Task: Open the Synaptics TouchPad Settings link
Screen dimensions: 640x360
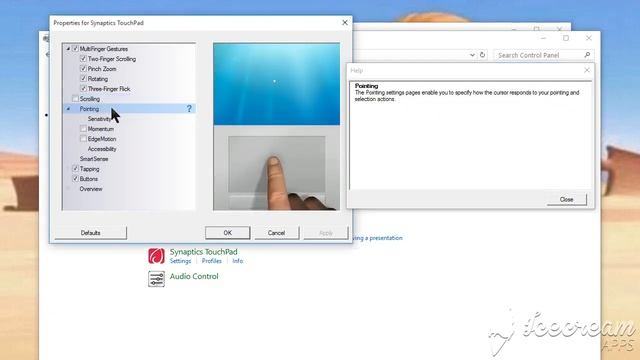Action: click(x=180, y=261)
